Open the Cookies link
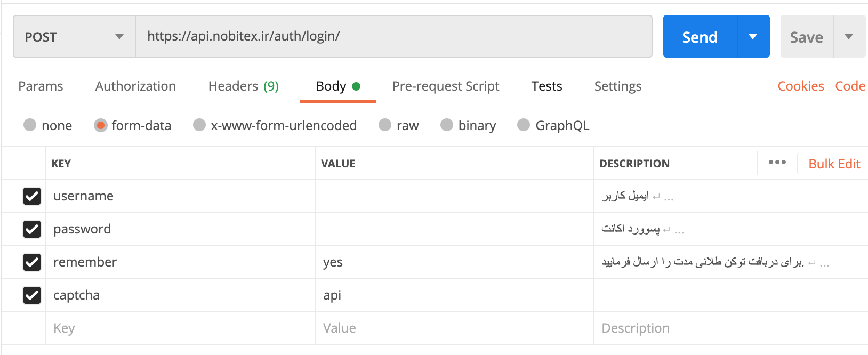This screenshot has height=355, width=868. 800,86
